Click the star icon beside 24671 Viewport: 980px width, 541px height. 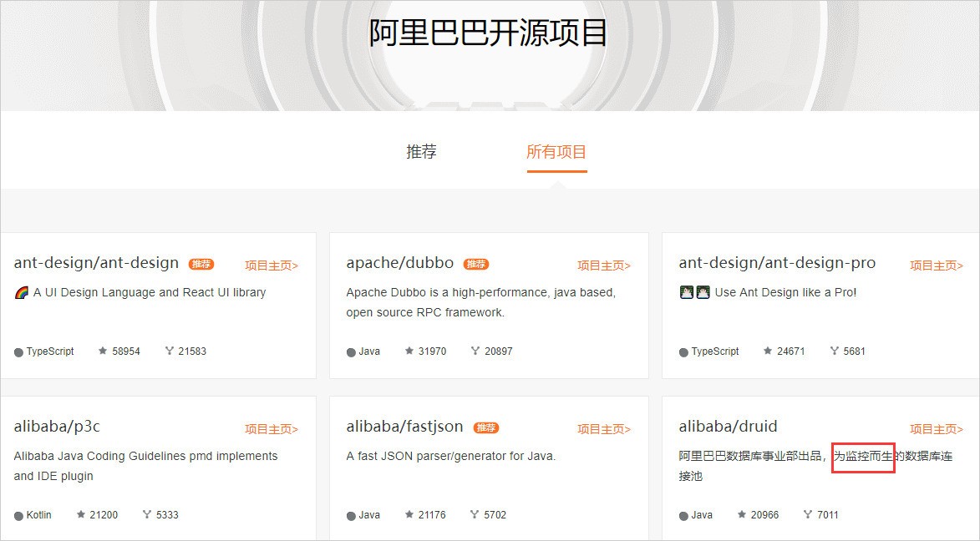click(768, 351)
